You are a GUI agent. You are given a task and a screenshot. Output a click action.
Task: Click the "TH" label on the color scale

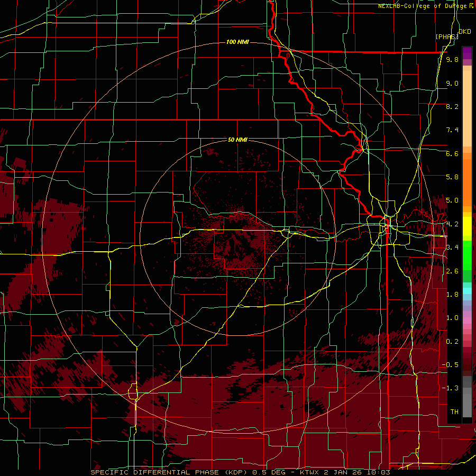[454, 412]
